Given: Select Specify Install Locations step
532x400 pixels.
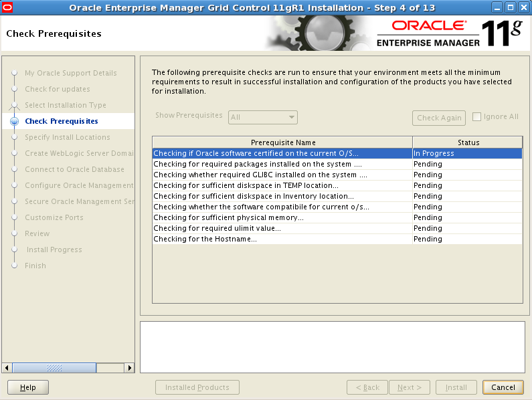Looking at the screenshot, I should (x=67, y=137).
